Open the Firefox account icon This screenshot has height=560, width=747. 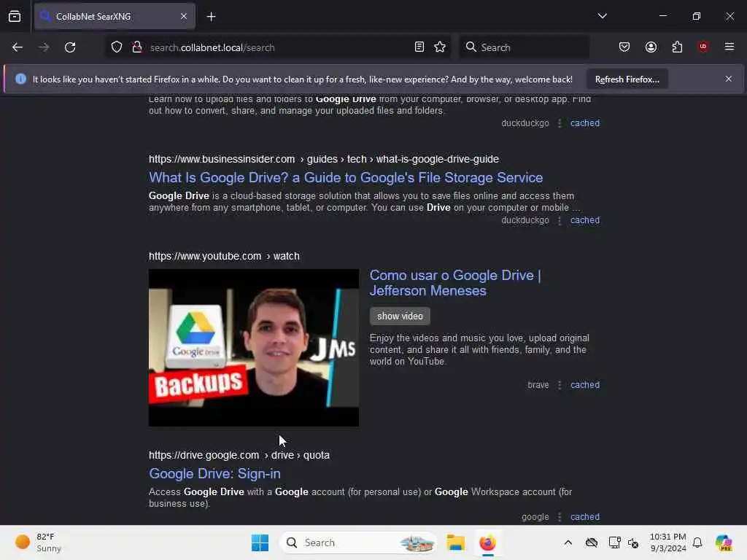pos(651,47)
